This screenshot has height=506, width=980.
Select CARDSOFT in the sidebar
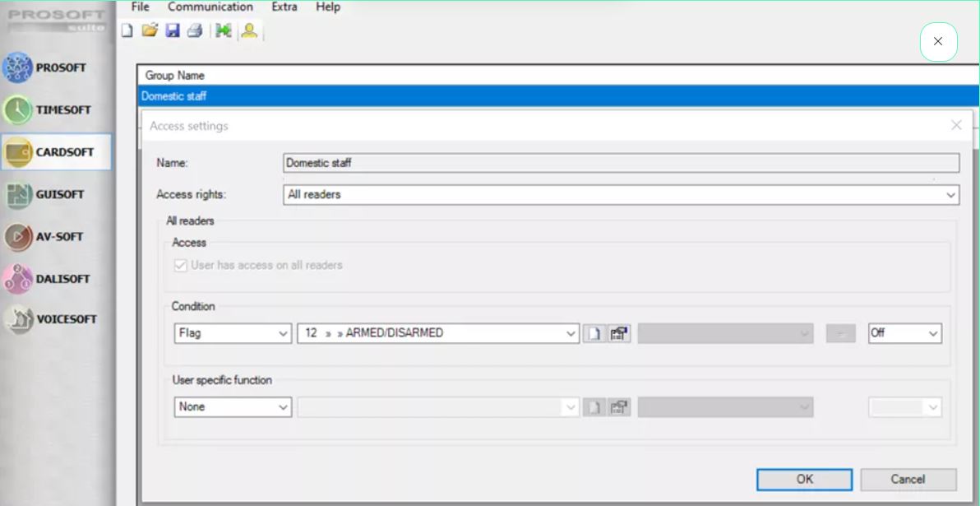(55, 152)
